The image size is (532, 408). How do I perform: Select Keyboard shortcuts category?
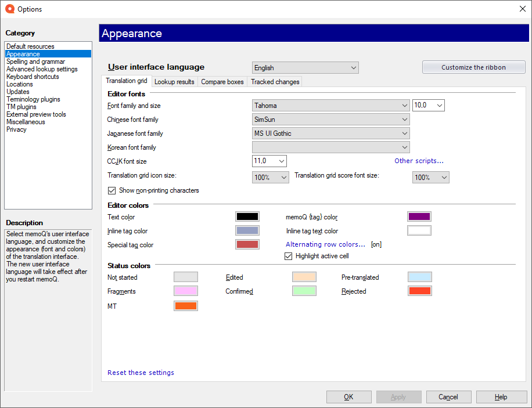[48, 77]
